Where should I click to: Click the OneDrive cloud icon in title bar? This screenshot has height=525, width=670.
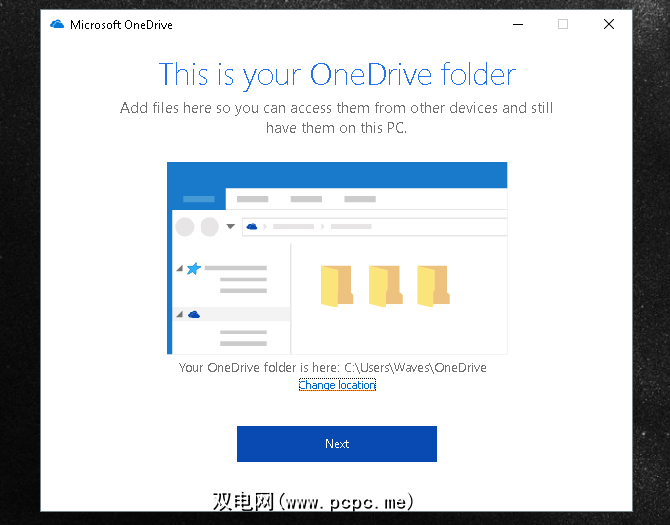point(57,24)
